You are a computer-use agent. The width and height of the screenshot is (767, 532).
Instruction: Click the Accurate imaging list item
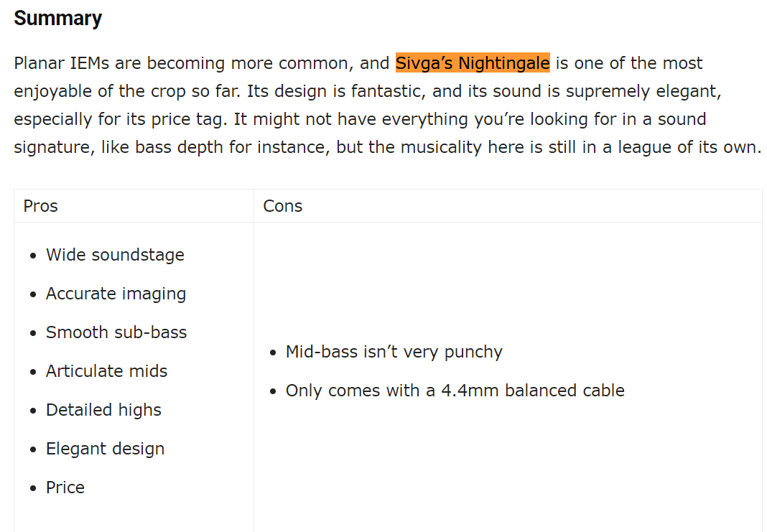(x=116, y=294)
